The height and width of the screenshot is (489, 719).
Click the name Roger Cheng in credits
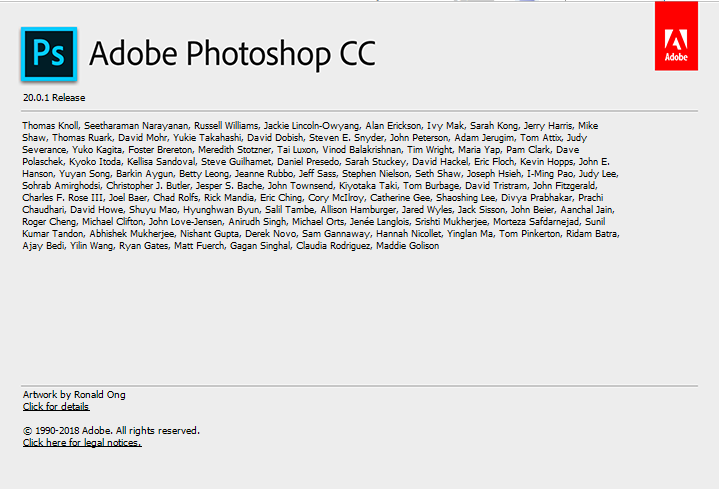(x=51, y=222)
